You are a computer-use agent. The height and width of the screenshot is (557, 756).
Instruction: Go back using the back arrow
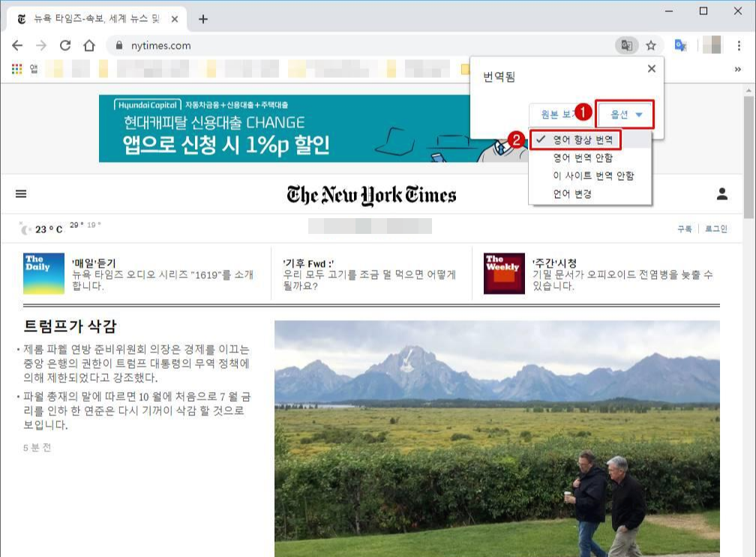[16, 45]
